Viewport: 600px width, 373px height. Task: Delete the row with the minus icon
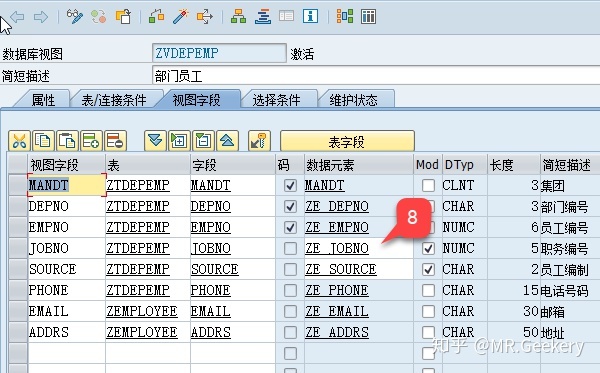tap(115, 141)
